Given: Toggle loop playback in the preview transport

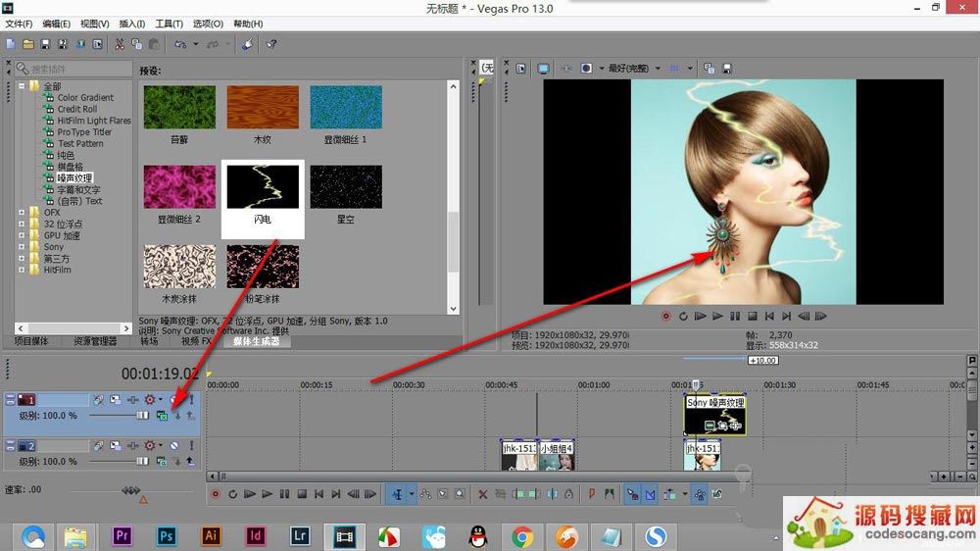Looking at the screenshot, I should point(683,317).
